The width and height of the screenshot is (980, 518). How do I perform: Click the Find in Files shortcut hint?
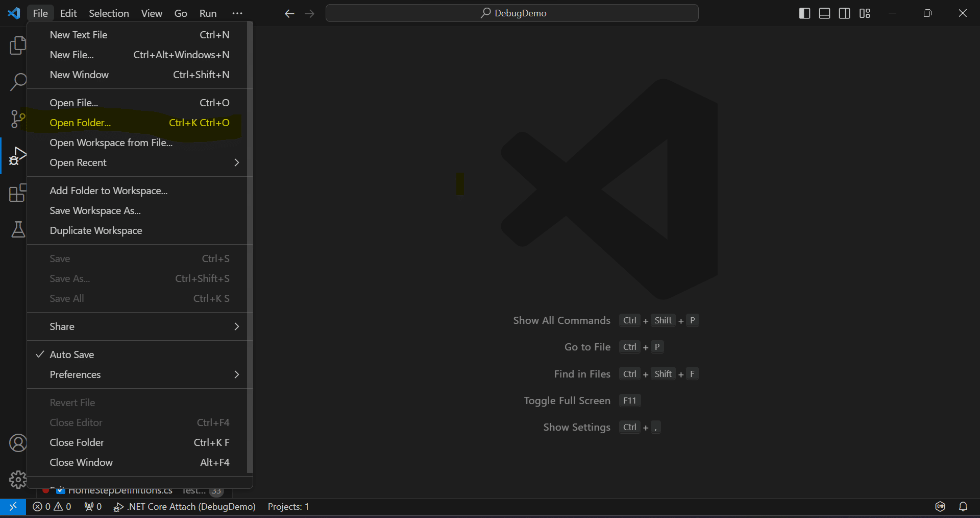[x=626, y=374]
